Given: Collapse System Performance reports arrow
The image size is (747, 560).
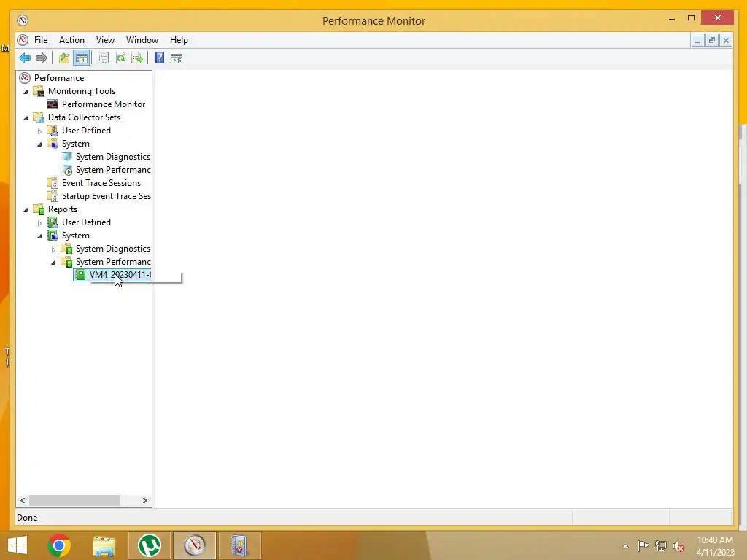Looking at the screenshot, I should pyautogui.click(x=53, y=262).
